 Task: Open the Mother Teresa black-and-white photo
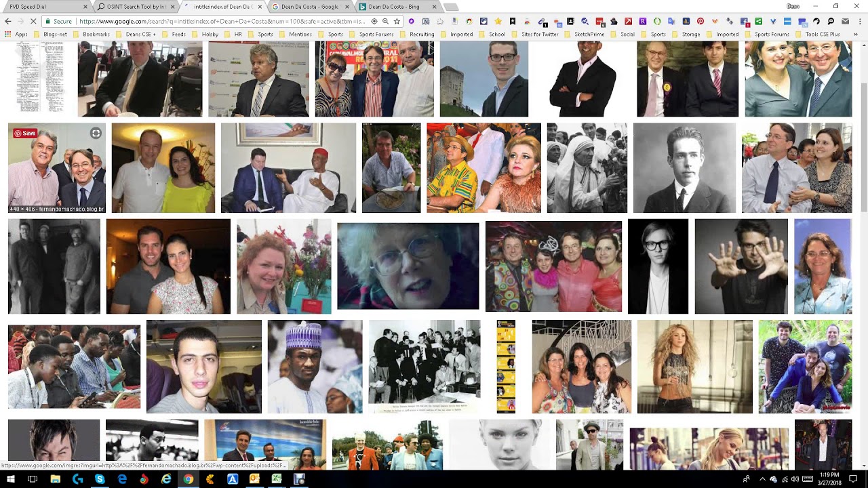[587, 167]
